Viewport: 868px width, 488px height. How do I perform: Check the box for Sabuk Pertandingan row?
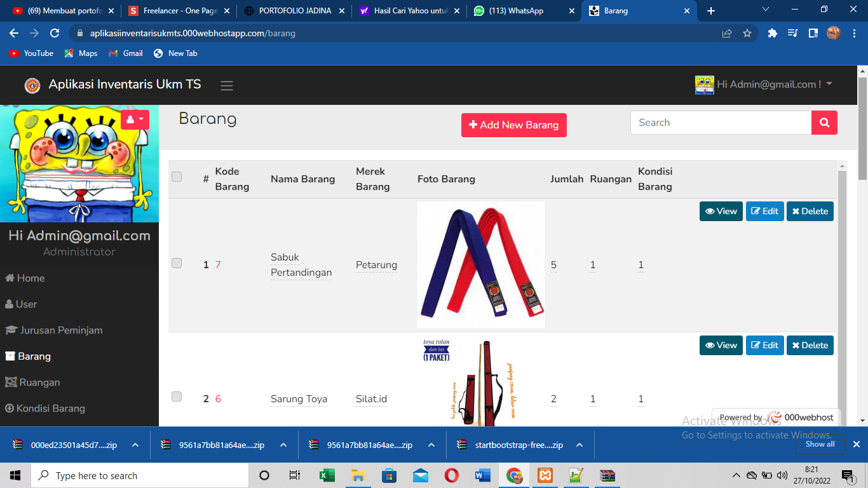(177, 263)
